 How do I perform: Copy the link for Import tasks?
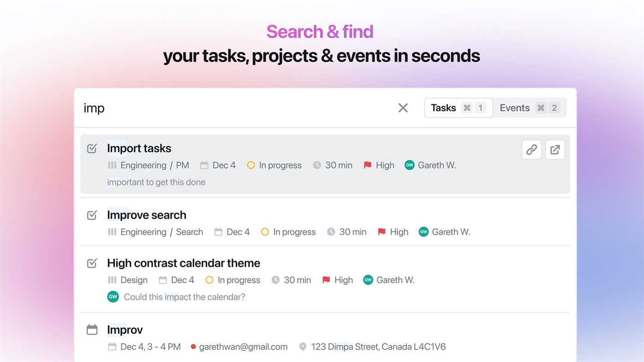point(531,149)
